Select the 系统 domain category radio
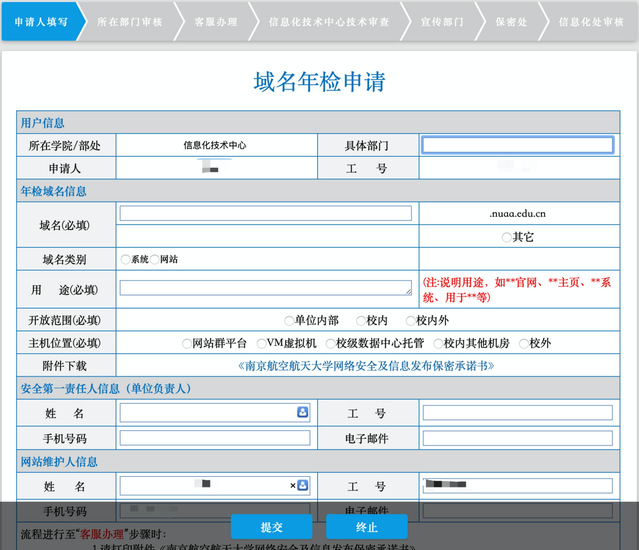The width and height of the screenshot is (639, 550). click(125, 259)
